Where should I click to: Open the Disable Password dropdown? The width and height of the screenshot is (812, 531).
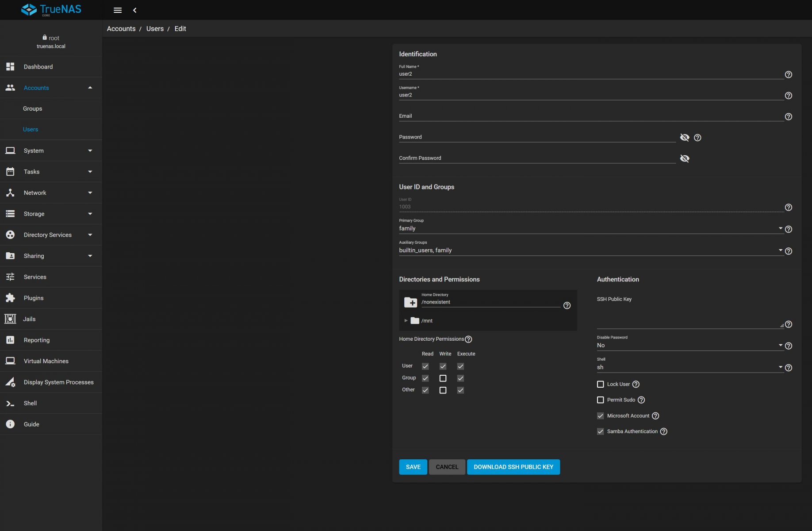coord(690,346)
